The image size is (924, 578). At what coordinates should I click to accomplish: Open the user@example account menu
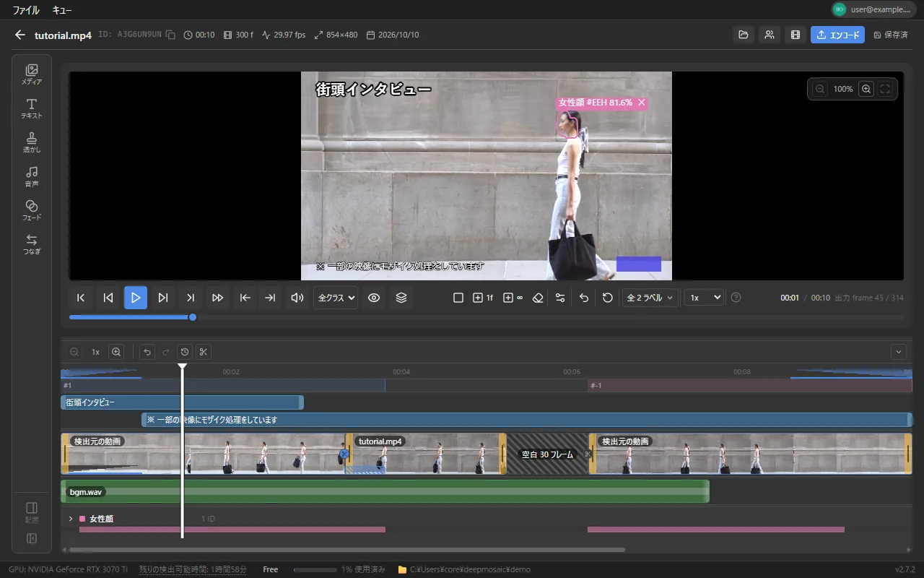[875, 9]
